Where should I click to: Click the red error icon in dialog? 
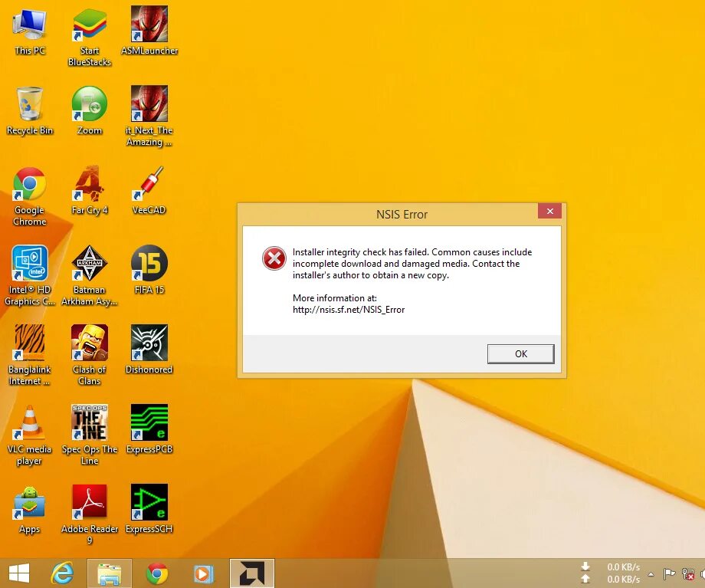tap(274, 258)
